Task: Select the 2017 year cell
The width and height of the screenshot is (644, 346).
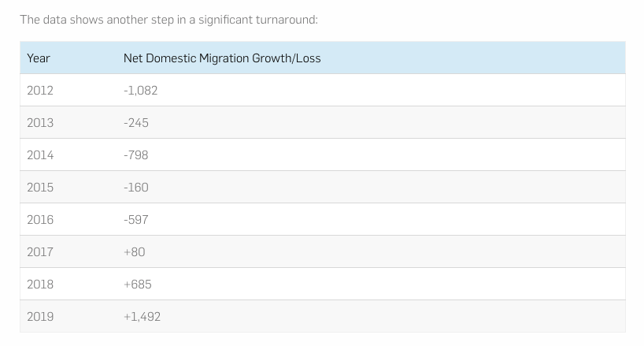Action: [40, 252]
